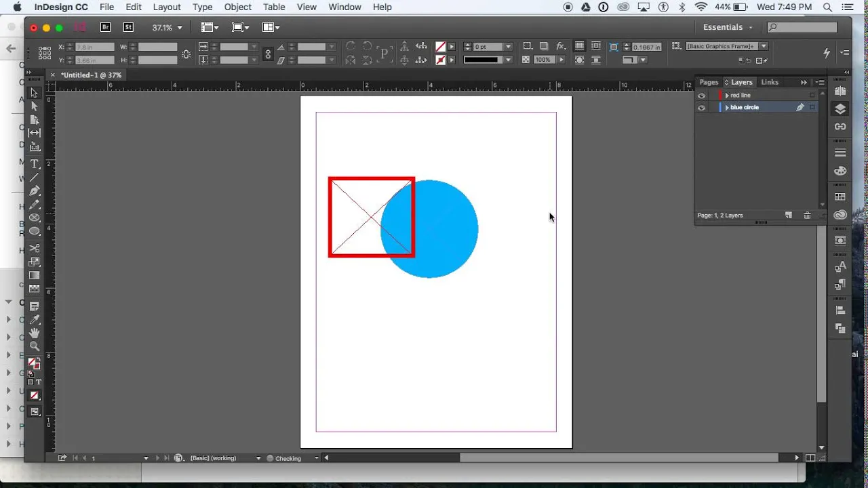Select the Gap tool
This screenshot has width=868, height=488.
tap(34, 133)
